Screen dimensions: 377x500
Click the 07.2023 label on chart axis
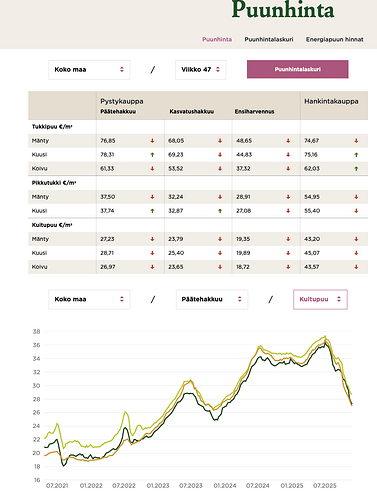pos(191,486)
